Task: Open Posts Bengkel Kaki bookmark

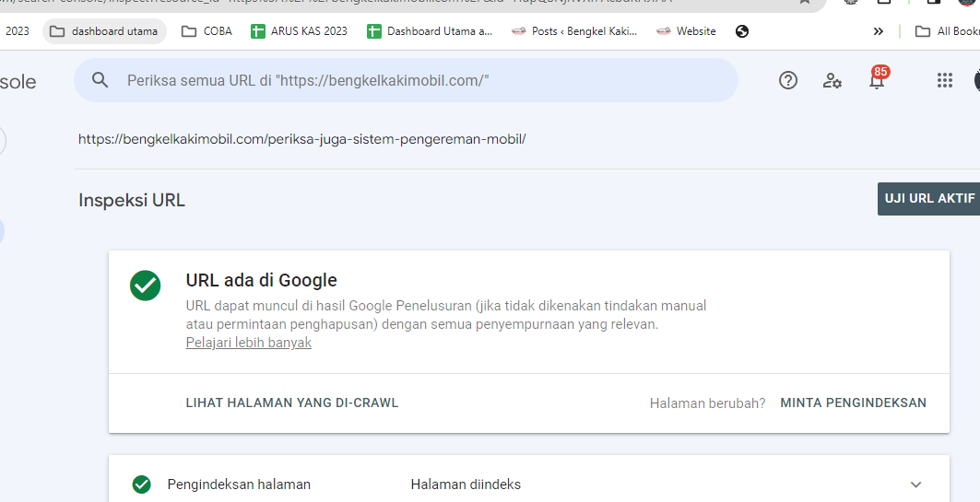Action: click(574, 31)
